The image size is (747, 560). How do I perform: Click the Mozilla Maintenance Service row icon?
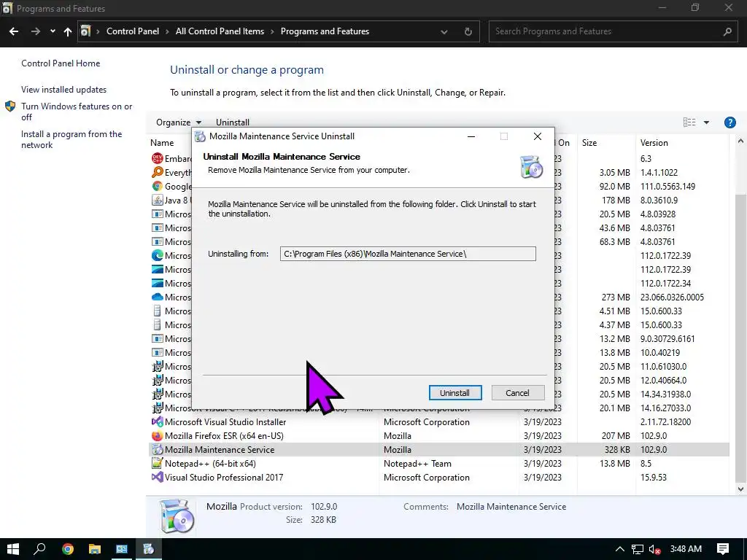click(157, 449)
